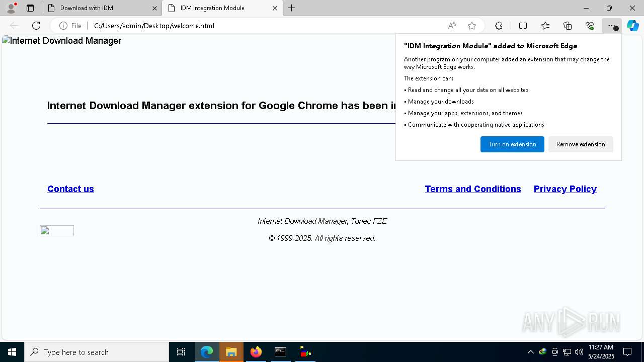This screenshot has height=362, width=644.
Task: Minimize the Edge window
Action: 586,8
